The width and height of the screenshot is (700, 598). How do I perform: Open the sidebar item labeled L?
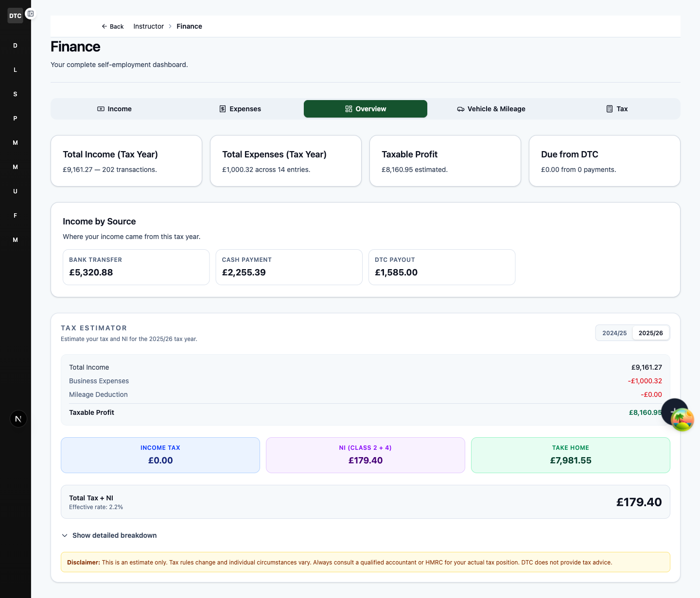click(x=15, y=70)
